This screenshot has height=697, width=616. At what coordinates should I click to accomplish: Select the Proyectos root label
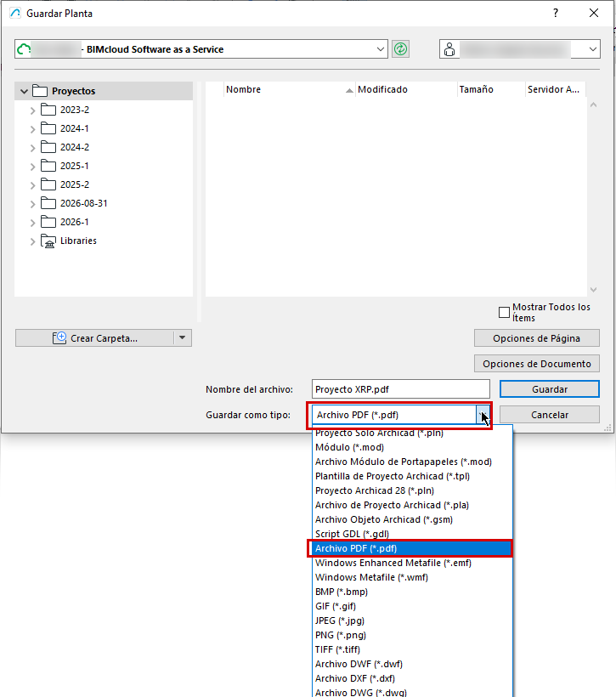[x=74, y=91]
